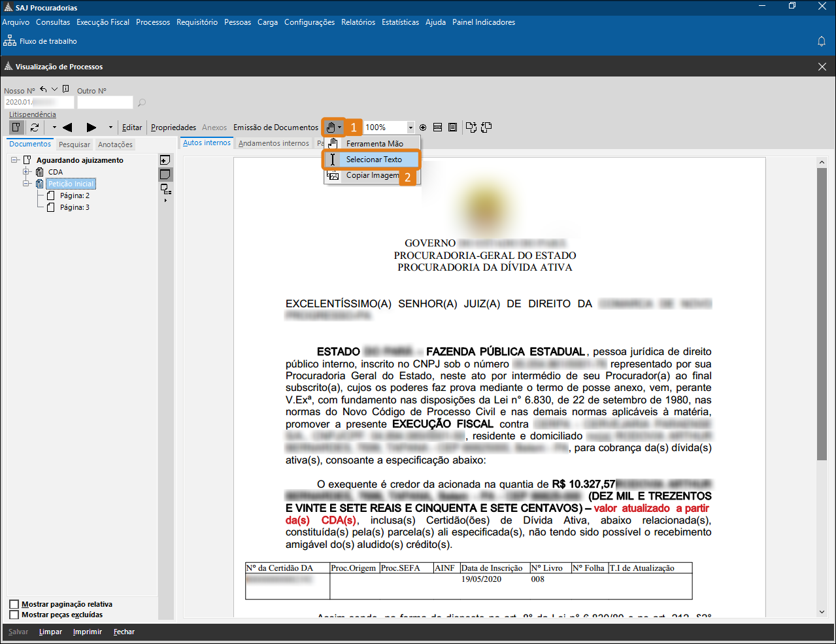Collapse the Aguardando ajuizamento tree node
The width and height of the screenshot is (836, 644).
[15, 160]
